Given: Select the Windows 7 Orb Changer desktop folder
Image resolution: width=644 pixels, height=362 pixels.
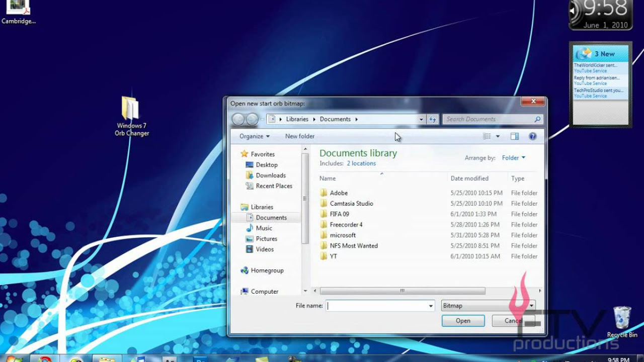Looking at the screenshot, I should tap(131, 117).
